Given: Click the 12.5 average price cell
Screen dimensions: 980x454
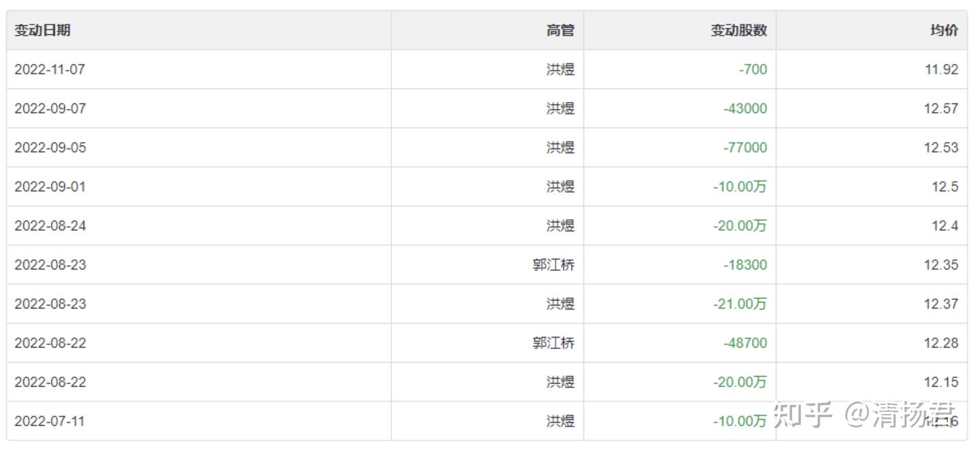Looking at the screenshot, I should tap(945, 187).
